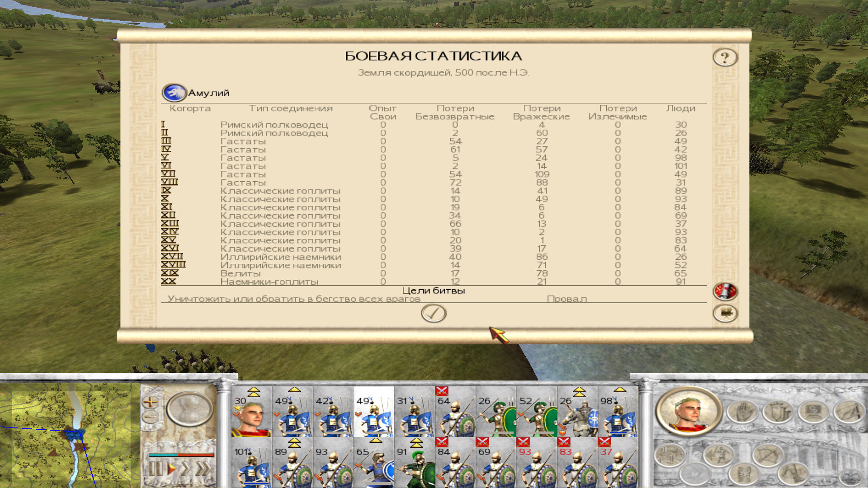Screen dimensions: 868x488
Task: Click the Когорта column header
Action: click(x=190, y=108)
